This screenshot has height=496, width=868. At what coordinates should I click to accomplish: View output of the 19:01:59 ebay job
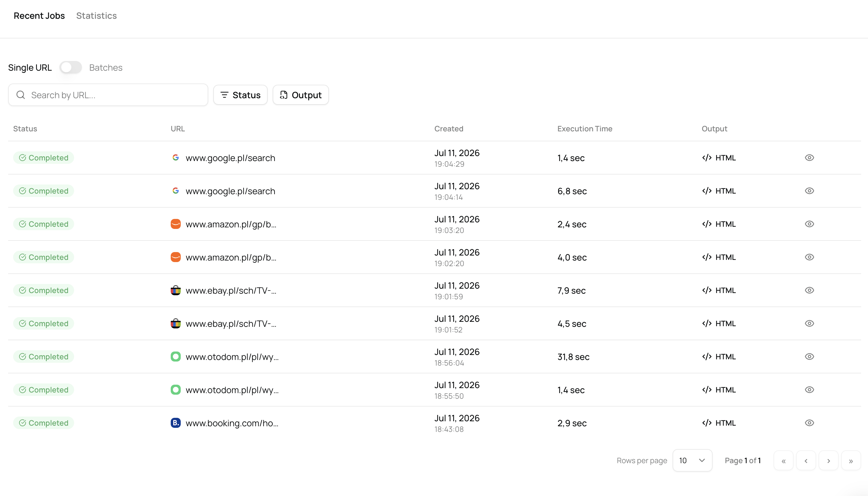[x=810, y=290]
